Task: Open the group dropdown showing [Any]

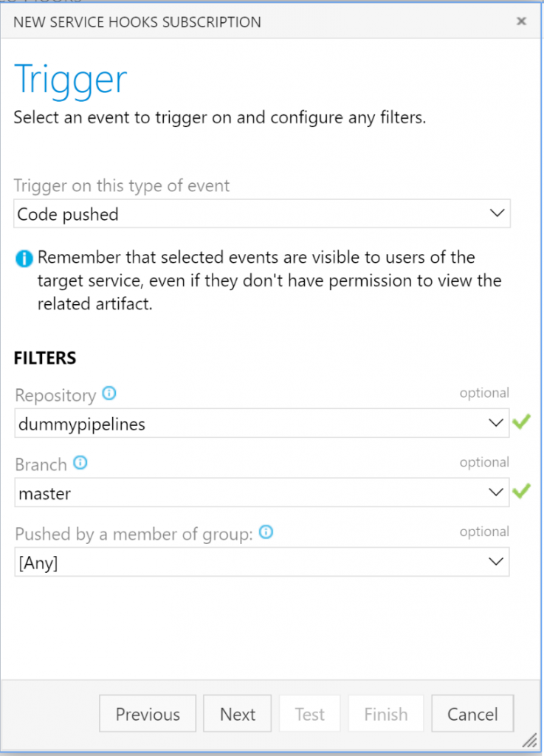Action: coord(262,562)
